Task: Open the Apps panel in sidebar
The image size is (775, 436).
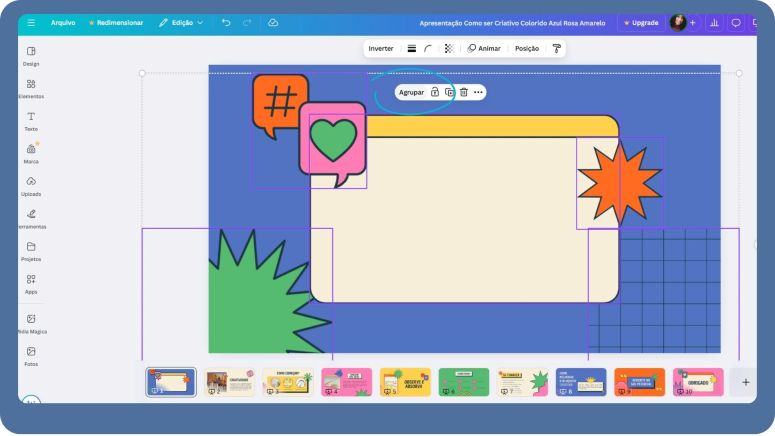Action: 31,280
